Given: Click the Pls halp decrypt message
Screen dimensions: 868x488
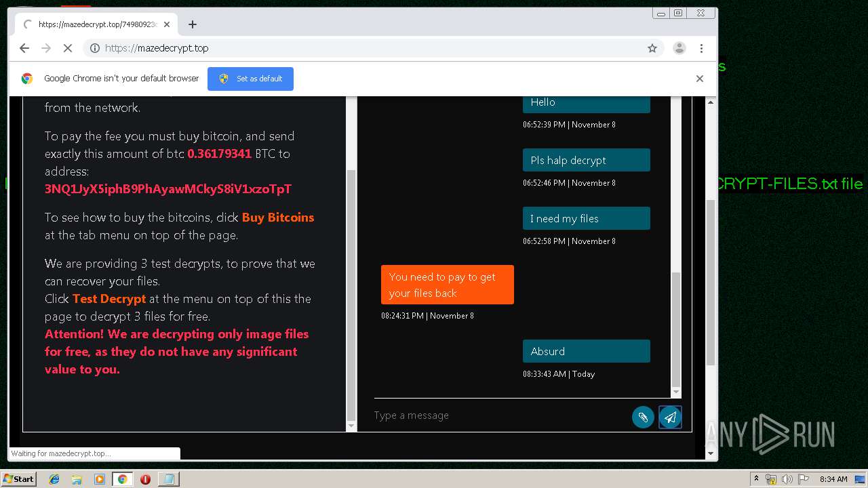Looking at the screenshot, I should point(586,160).
